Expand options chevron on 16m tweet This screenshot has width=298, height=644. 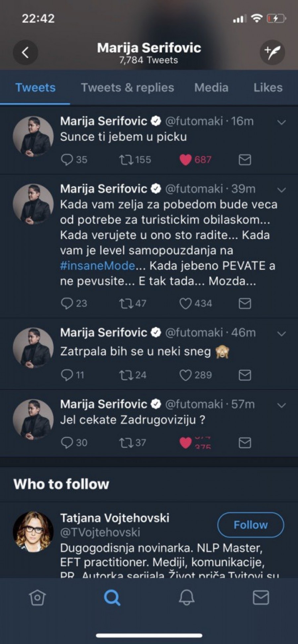pyautogui.click(x=281, y=122)
